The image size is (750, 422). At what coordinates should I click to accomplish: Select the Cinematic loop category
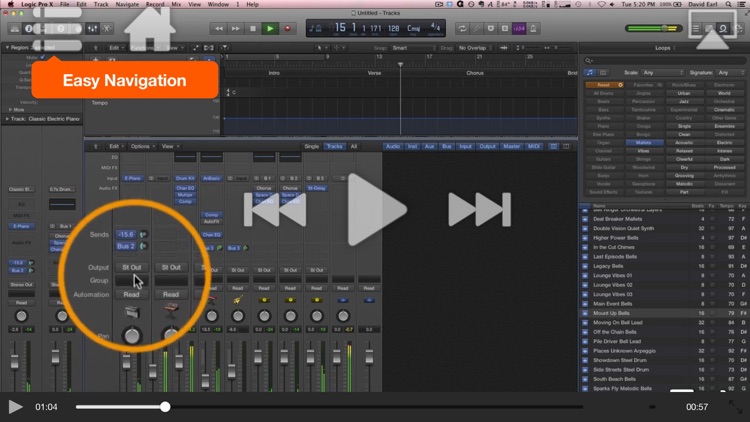(x=724, y=110)
